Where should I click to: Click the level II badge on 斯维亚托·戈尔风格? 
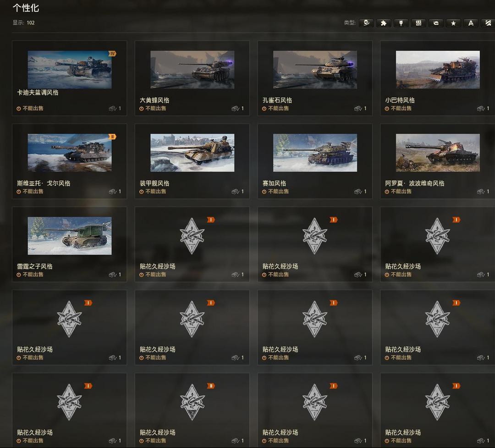click(112, 137)
